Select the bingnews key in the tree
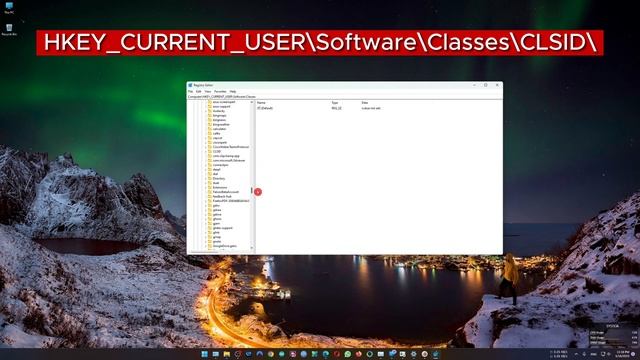 (219, 120)
